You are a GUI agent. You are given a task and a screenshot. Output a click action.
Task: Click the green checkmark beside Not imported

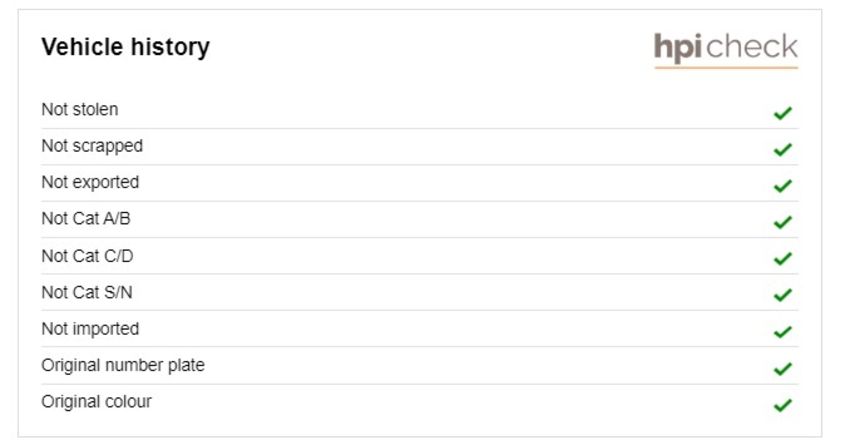click(x=783, y=332)
